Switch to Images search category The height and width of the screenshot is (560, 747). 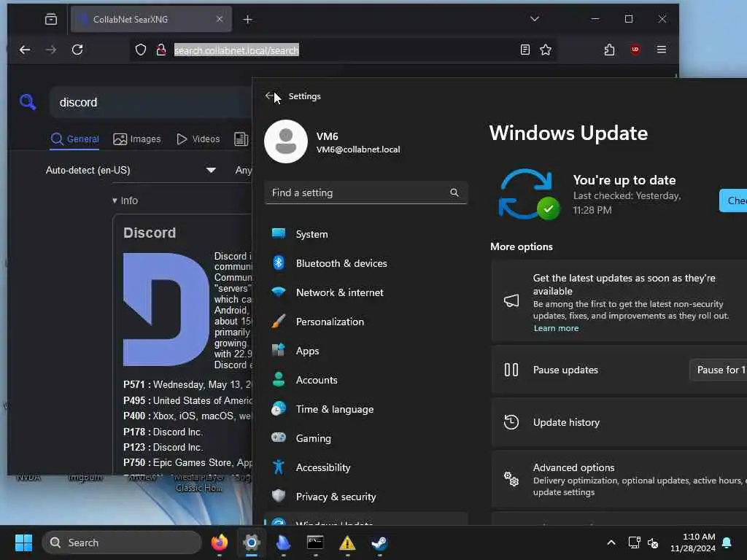[x=137, y=139]
